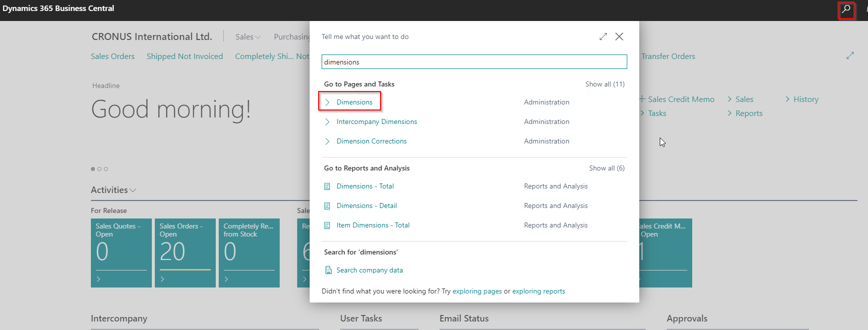Open Shipped Not Invoiced link
The width and height of the screenshot is (868, 330).
click(x=185, y=56)
